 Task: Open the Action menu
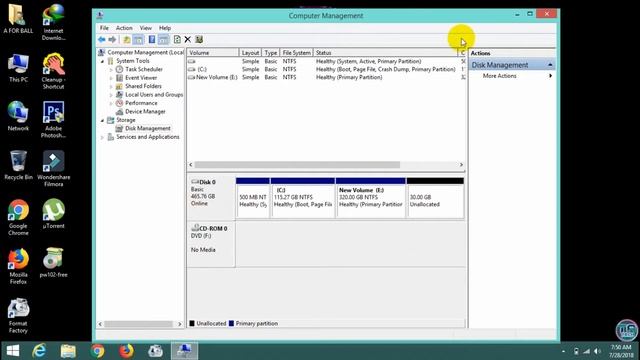pos(124,28)
